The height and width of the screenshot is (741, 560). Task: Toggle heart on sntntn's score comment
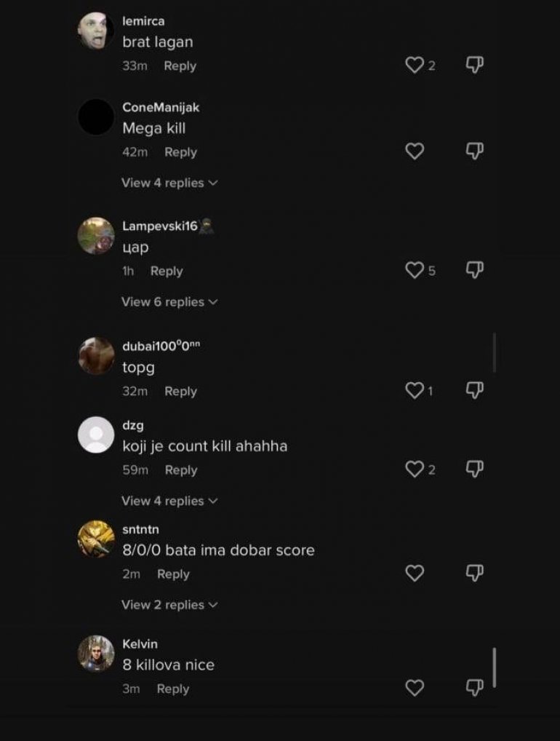point(415,574)
